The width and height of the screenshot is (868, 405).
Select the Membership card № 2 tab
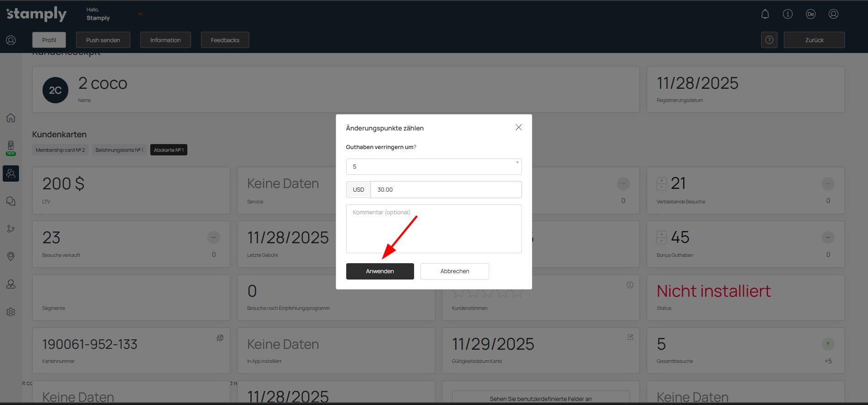pos(60,150)
